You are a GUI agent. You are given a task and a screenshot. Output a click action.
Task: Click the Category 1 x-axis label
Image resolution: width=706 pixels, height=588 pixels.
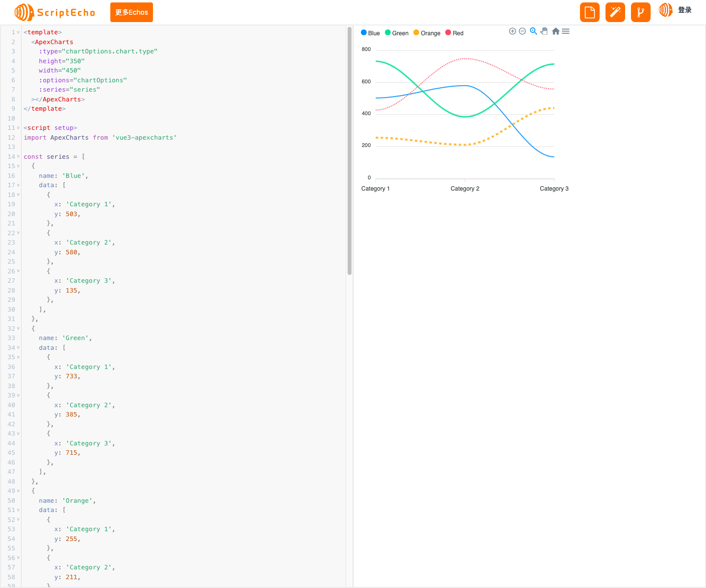(x=376, y=189)
